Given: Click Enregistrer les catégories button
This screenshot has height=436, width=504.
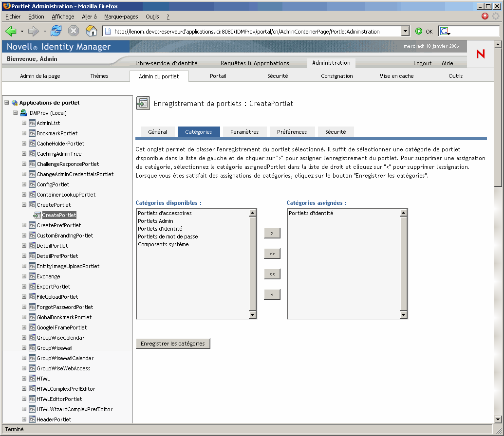Looking at the screenshot, I should pyautogui.click(x=173, y=344).
